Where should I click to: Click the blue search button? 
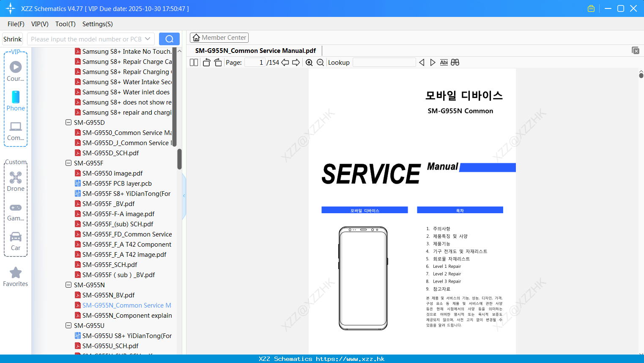(169, 39)
